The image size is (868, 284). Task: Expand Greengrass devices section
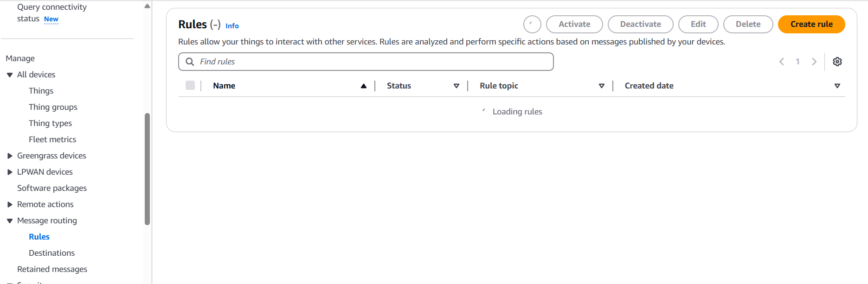coord(10,156)
